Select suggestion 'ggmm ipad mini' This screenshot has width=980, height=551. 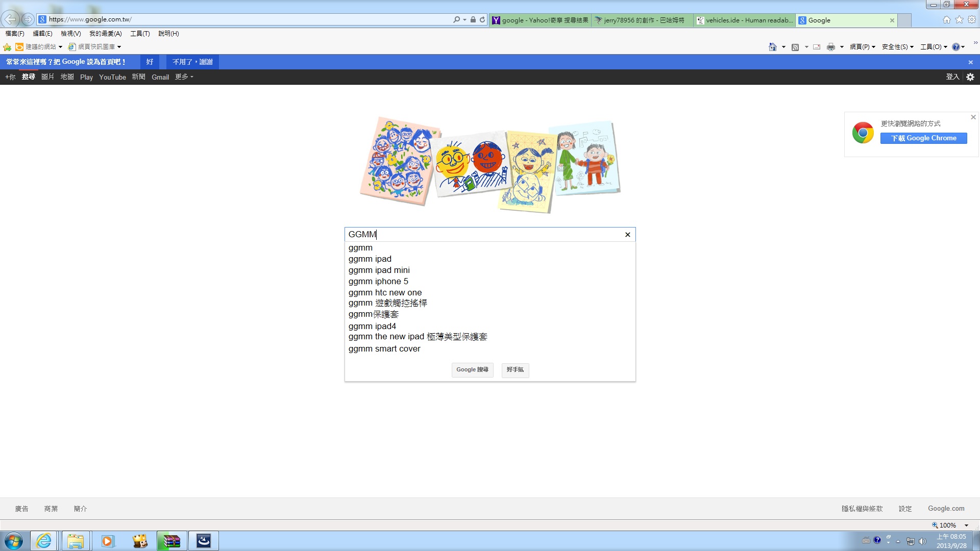tap(379, 270)
